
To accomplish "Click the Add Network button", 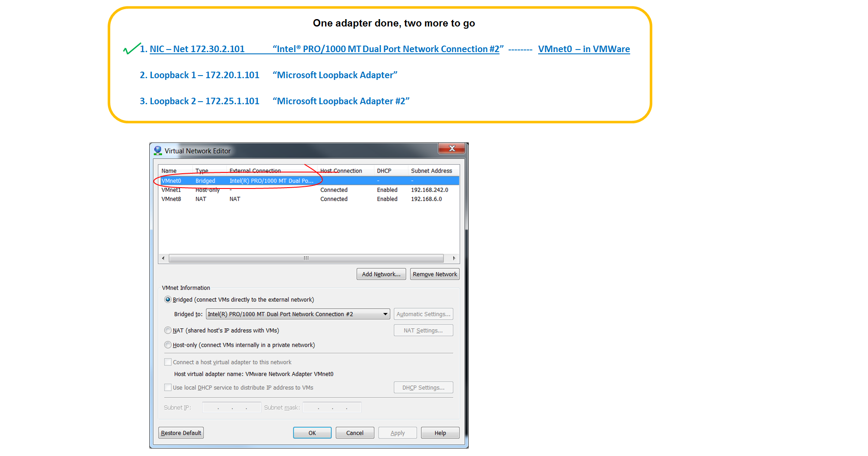I will (381, 274).
